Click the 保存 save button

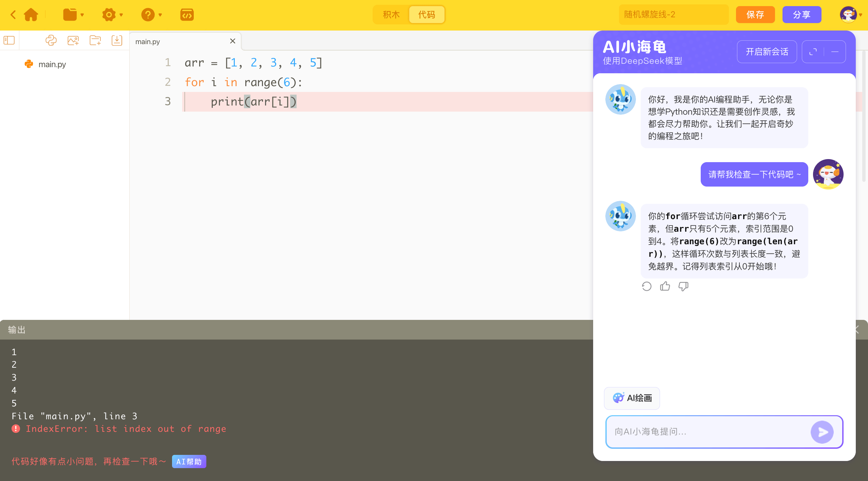(755, 15)
